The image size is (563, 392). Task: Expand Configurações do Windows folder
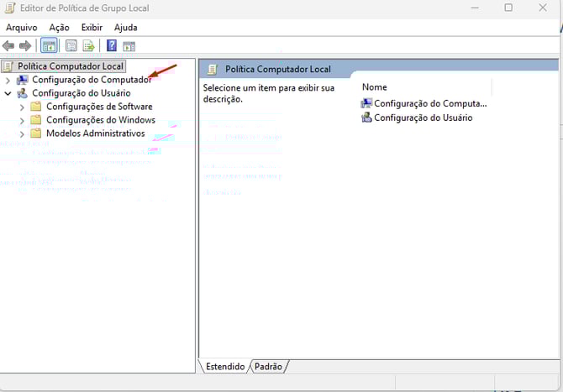23,120
